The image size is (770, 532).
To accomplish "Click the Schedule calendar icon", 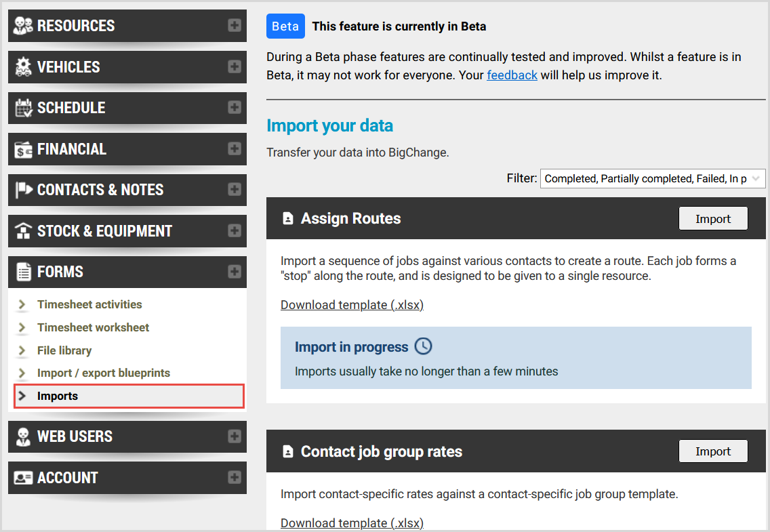I will 24,108.
